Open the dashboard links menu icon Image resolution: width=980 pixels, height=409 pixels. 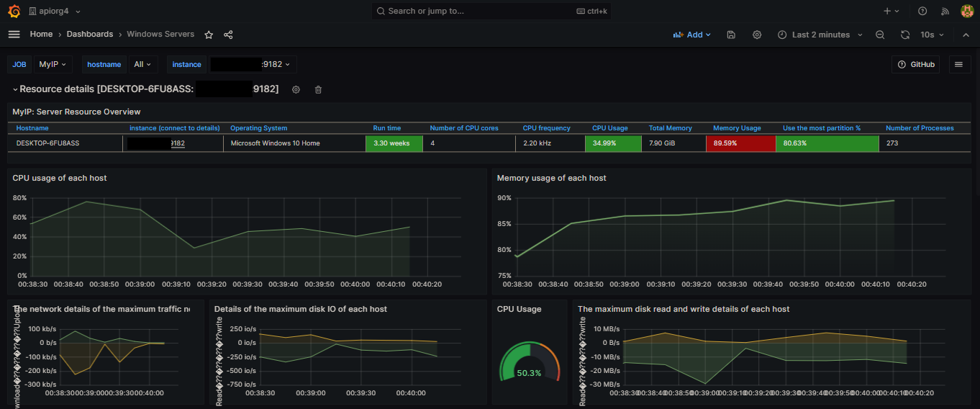click(x=958, y=64)
